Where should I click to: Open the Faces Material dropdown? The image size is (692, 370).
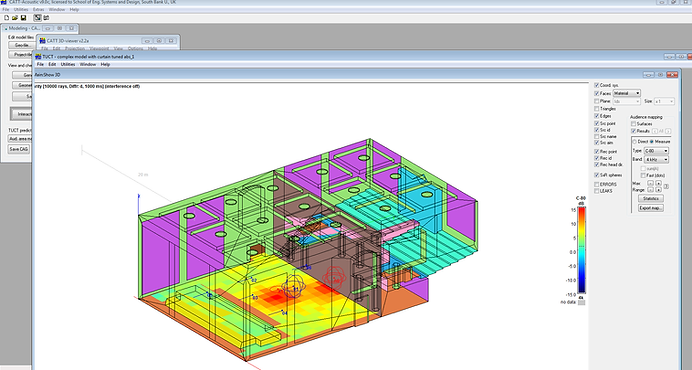[627, 93]
